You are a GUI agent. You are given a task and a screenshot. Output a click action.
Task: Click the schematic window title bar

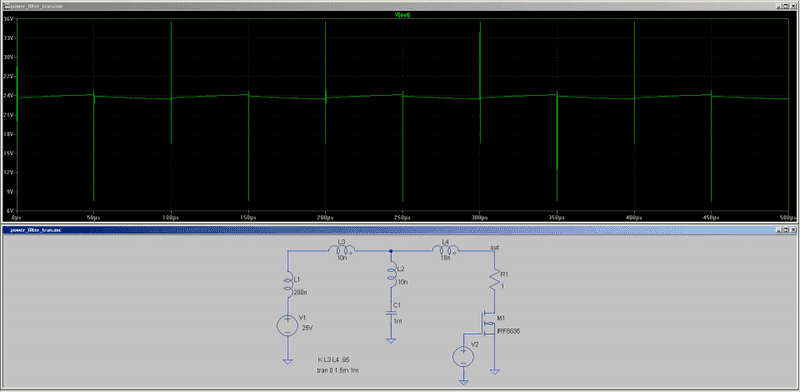tap(400, 230)
